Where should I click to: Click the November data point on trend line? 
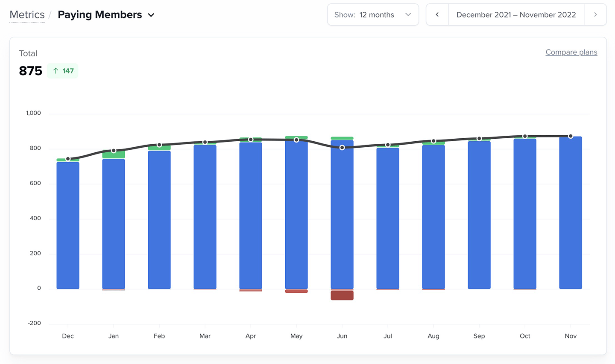[x=571, y=135]
